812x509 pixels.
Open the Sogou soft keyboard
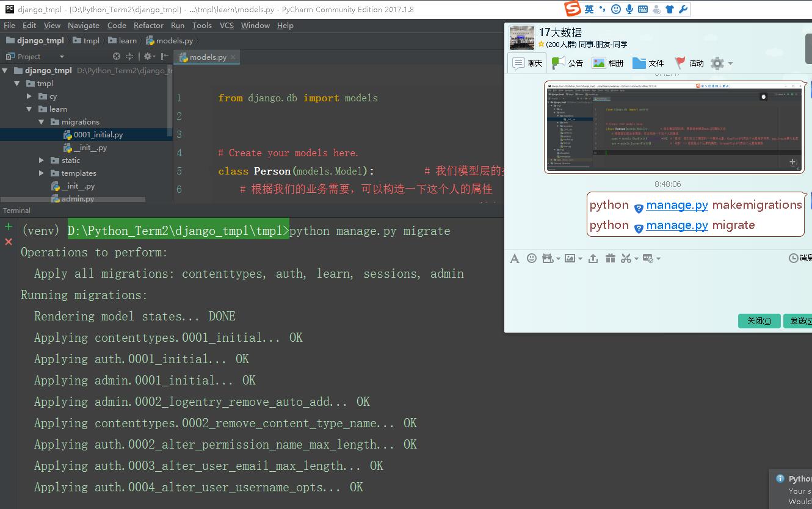coord(643,9)
